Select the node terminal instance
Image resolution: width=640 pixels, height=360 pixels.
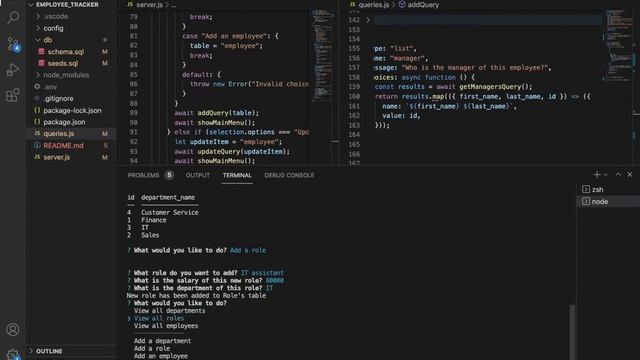click(x=608, y=201)
